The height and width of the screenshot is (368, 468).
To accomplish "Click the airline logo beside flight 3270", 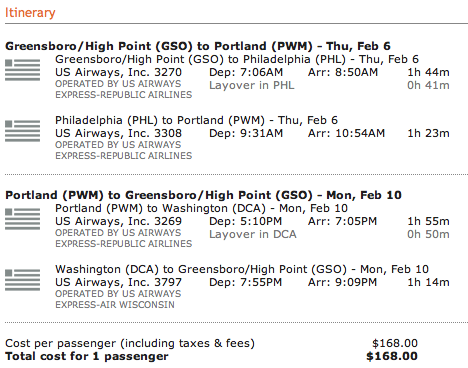I will [22, 70].
